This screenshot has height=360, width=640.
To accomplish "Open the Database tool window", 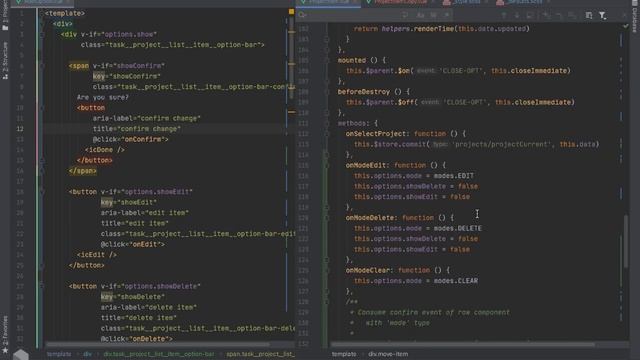I will 635,16.
